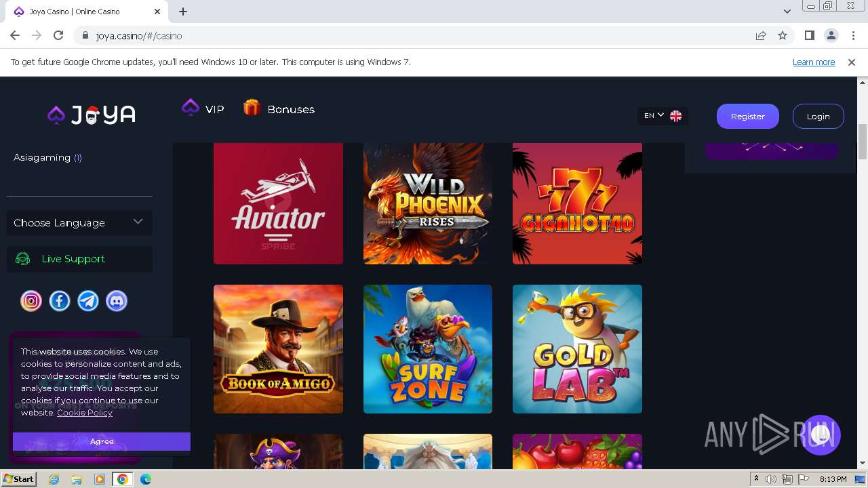This screenshot has width=868, height=488.
Task: Click the browser back arrow
Action: coord(15,35)
